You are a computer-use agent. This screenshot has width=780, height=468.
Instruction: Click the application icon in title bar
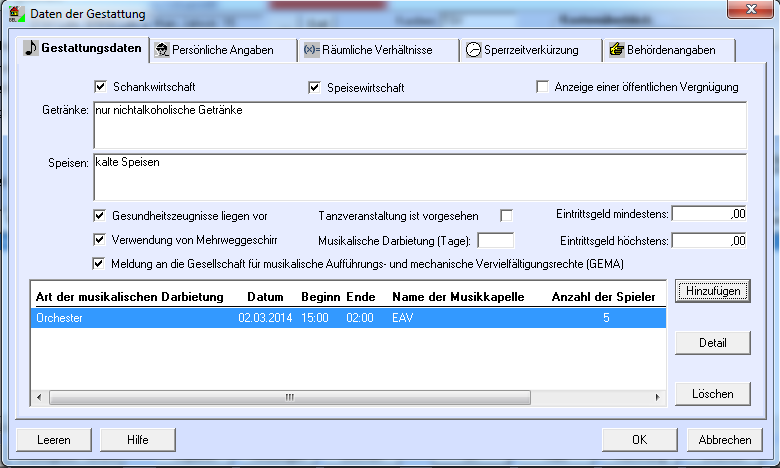16,14
